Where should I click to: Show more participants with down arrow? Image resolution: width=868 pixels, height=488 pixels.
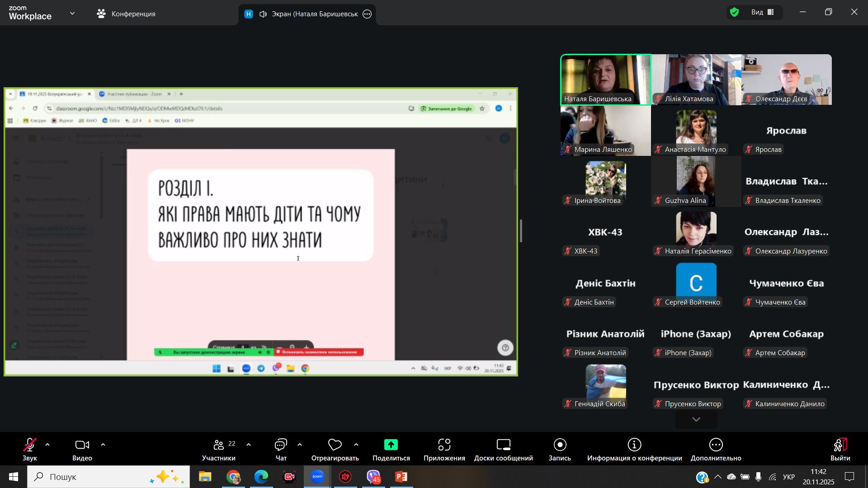coord(696,420)
